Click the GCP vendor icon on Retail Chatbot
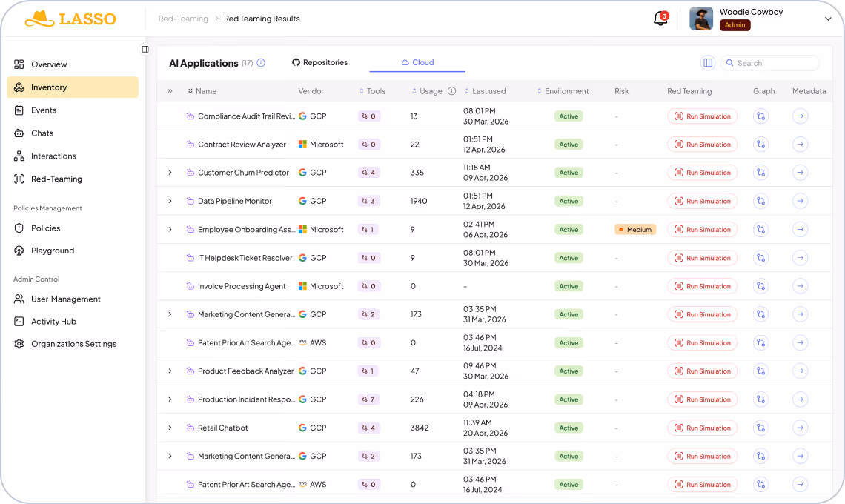Screen dimensions: 845x504 [x=302, y=428]
